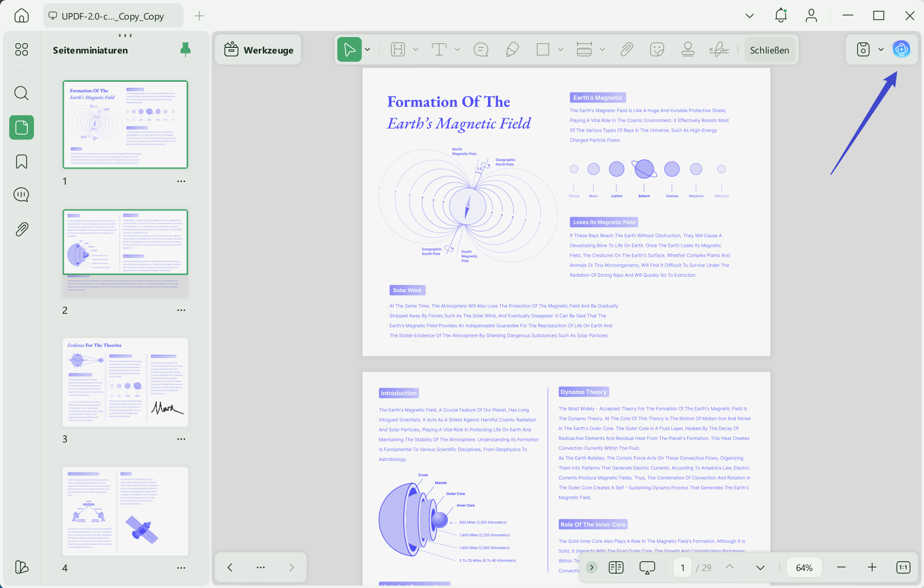Select page 4 thumbnail

125,511
